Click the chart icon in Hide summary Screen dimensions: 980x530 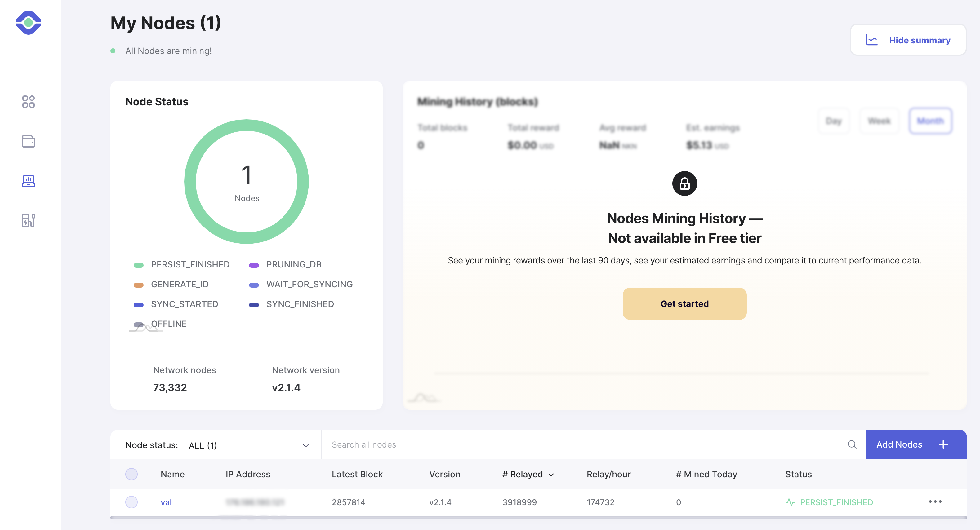[871, 40]
